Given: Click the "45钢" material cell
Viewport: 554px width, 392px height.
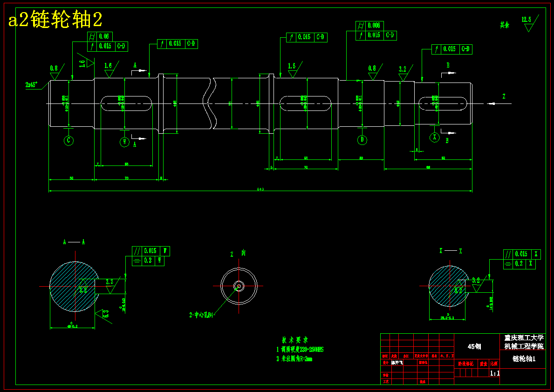Looking at the screenshot, I should click(474, 347).
